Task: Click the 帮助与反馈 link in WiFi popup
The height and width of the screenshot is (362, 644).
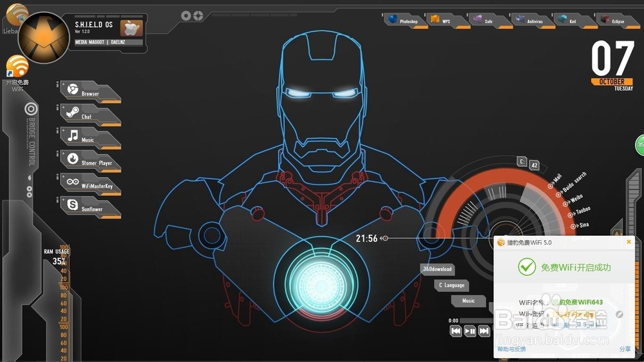Action: (511, 349)
